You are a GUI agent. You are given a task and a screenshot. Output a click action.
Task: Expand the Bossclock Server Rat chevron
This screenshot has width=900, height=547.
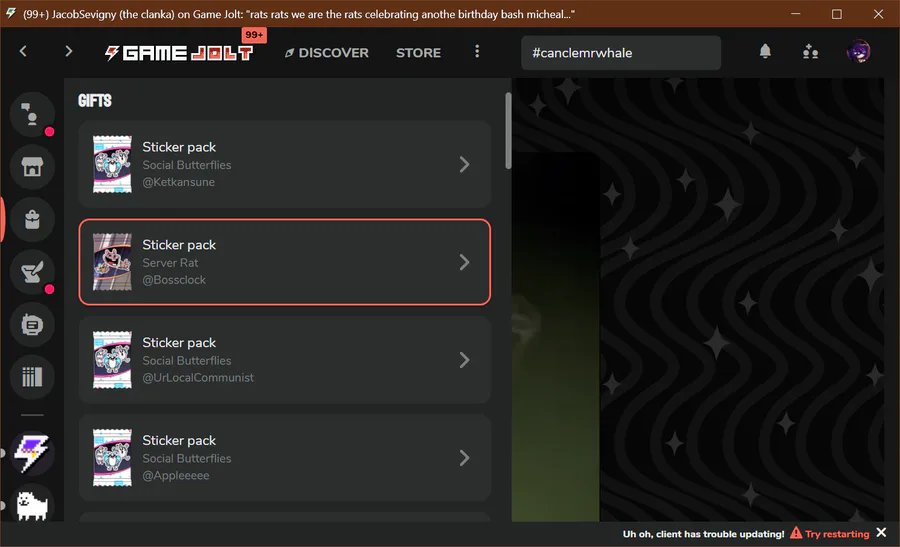(464, 262)
